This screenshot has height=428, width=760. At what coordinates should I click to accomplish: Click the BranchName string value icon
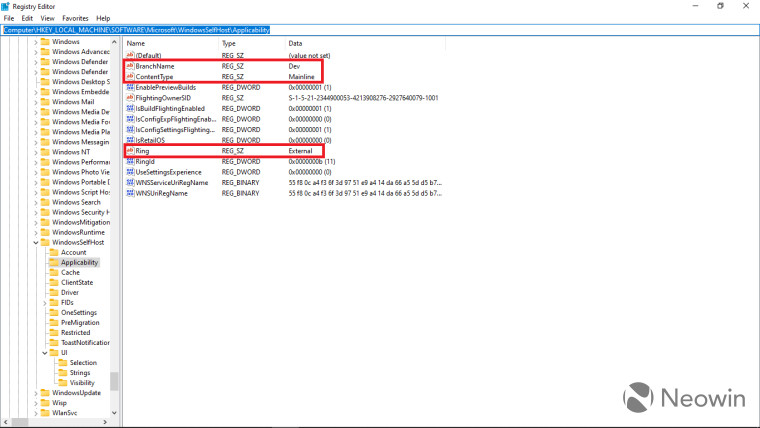130,66
